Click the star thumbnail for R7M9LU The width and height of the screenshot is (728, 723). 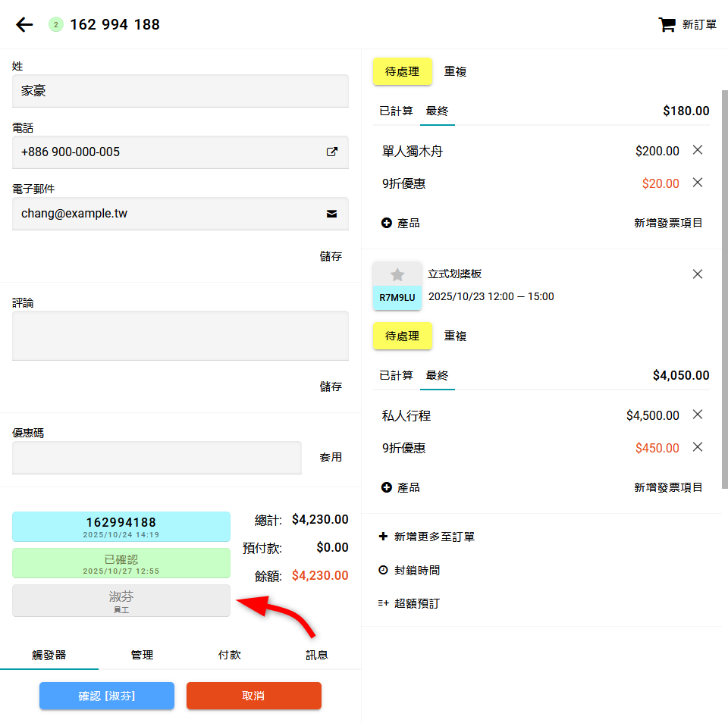[x=397, y=275]
